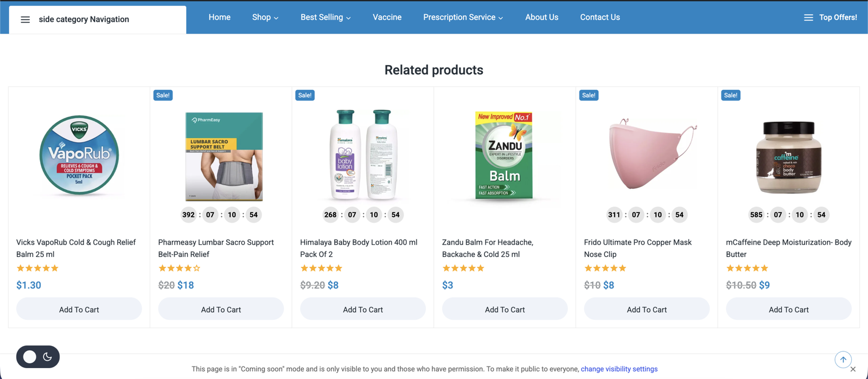Expand the Best Selling dropdown
Viewport: 868px width, 379px height.
pyautogui.click(x=325, y=17)
